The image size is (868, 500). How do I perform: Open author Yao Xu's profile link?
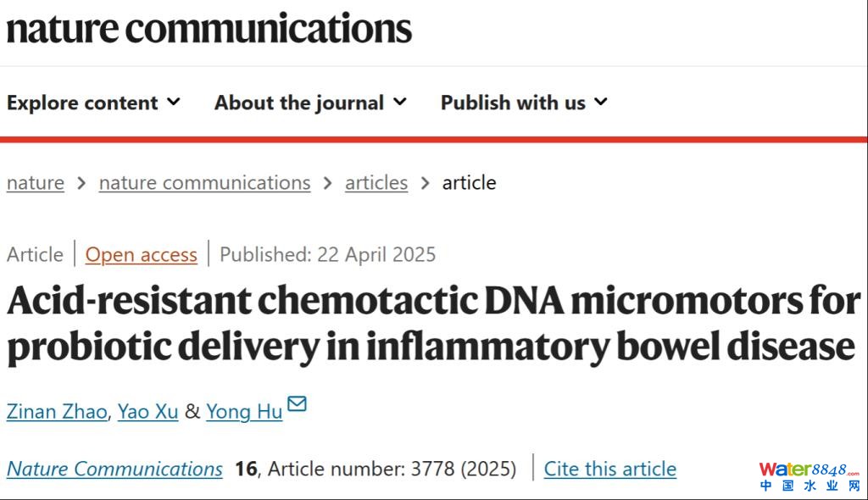click(147, 412)
